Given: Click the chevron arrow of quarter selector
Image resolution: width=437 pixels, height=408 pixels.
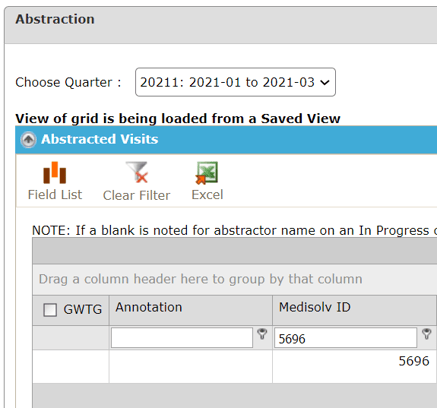Looking at the screenshot, I should (325, 82).
